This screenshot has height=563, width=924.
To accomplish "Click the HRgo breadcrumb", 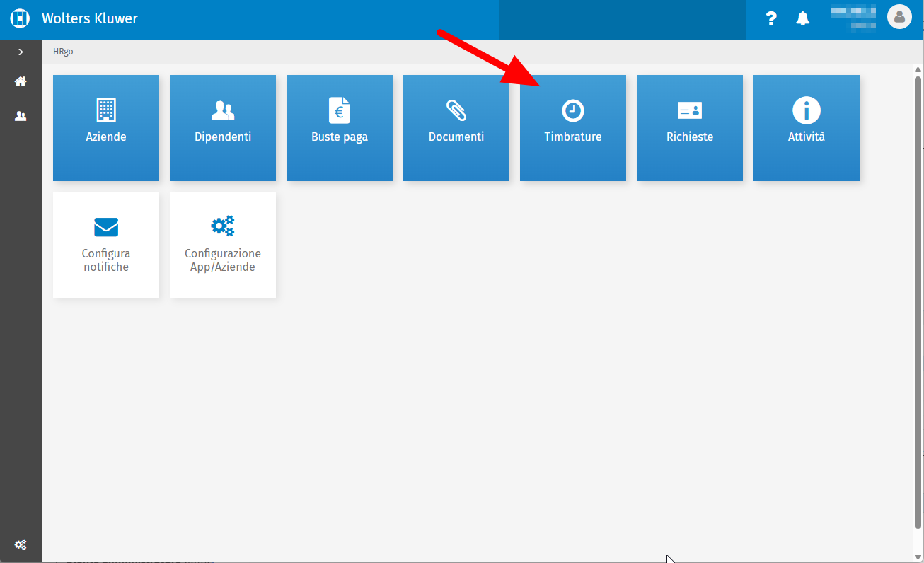I will 63,52.
